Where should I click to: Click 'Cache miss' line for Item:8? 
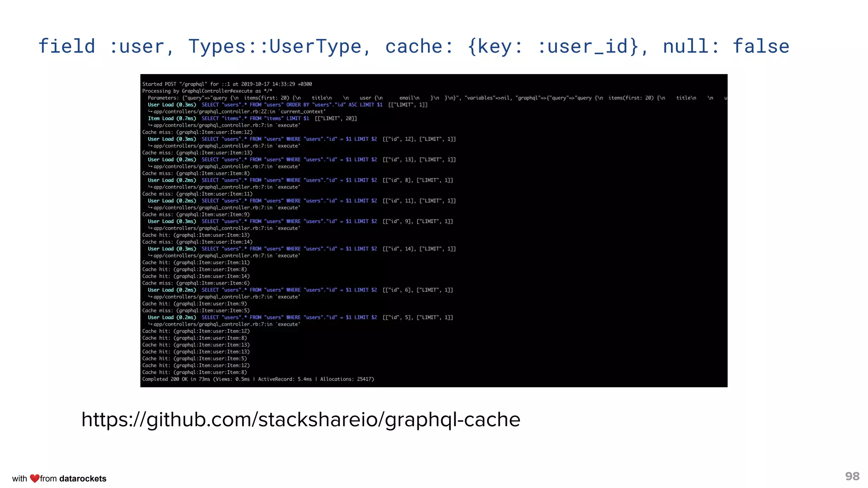coord(196,173)
